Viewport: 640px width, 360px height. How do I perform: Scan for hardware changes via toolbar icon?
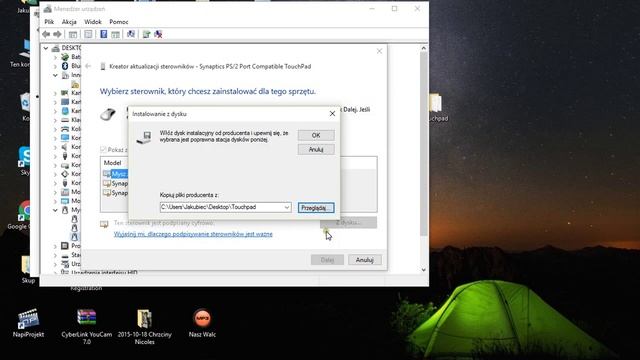point(131,34)
